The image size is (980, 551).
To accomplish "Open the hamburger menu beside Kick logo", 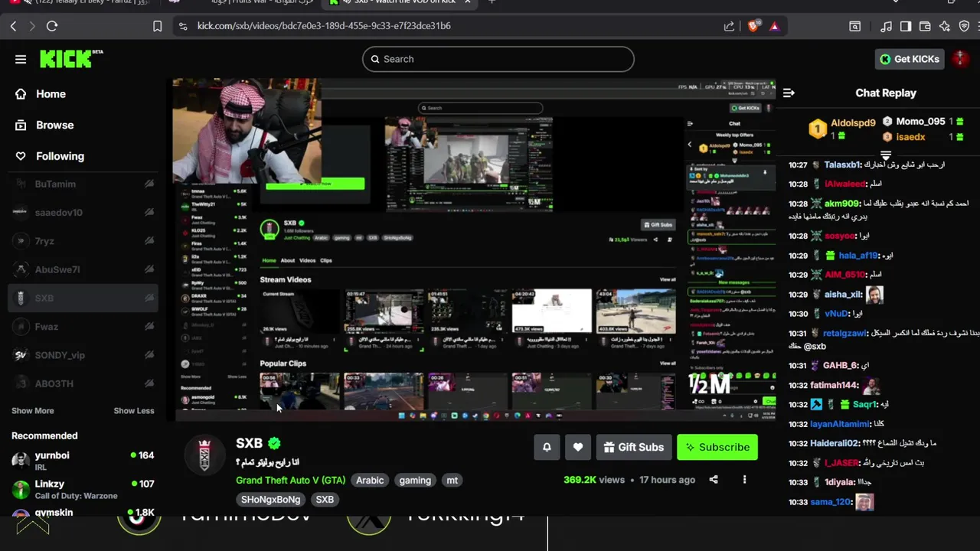I will [x=21, y=59].
